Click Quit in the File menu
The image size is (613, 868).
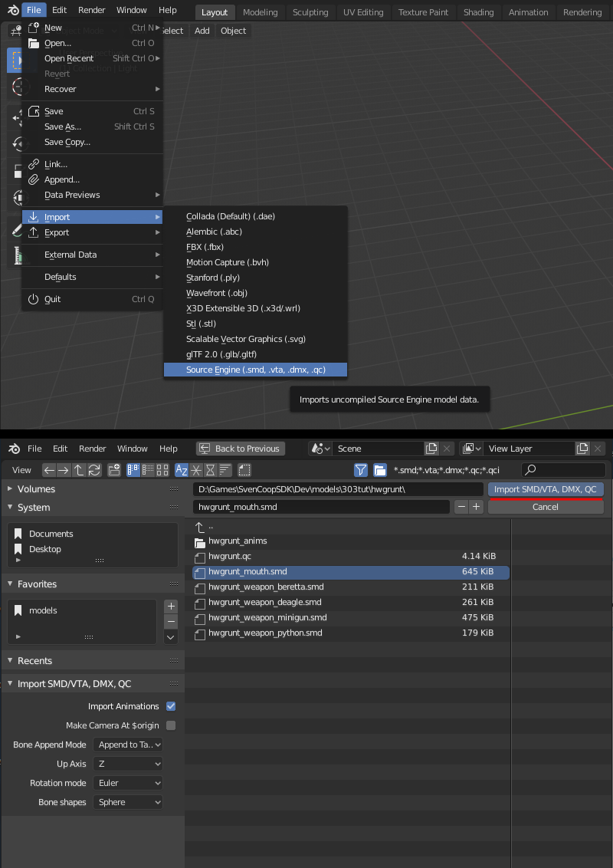(93, 299)
